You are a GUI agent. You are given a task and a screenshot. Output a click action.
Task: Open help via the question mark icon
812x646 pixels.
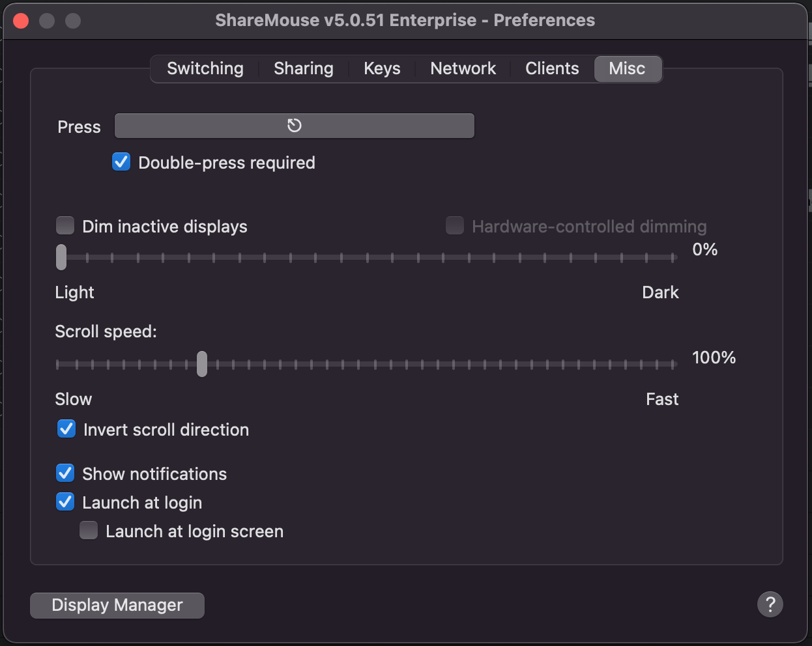pos(770,604)
